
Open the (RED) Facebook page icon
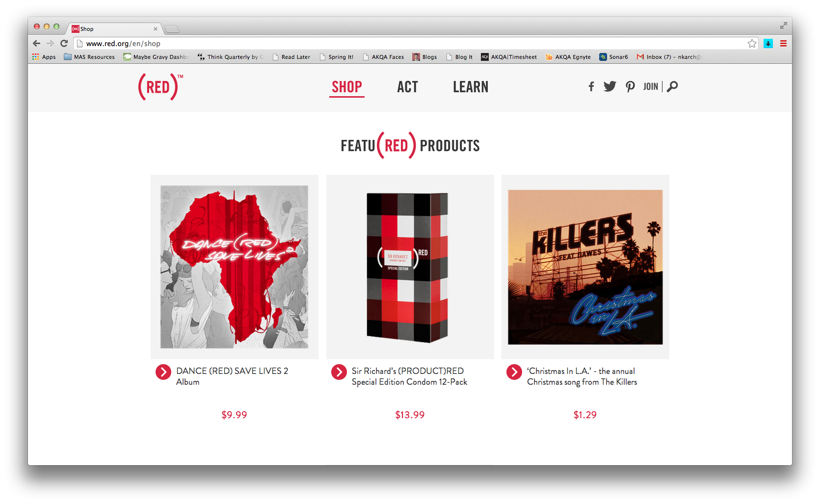pyautogui.click(x=591, y=87)
